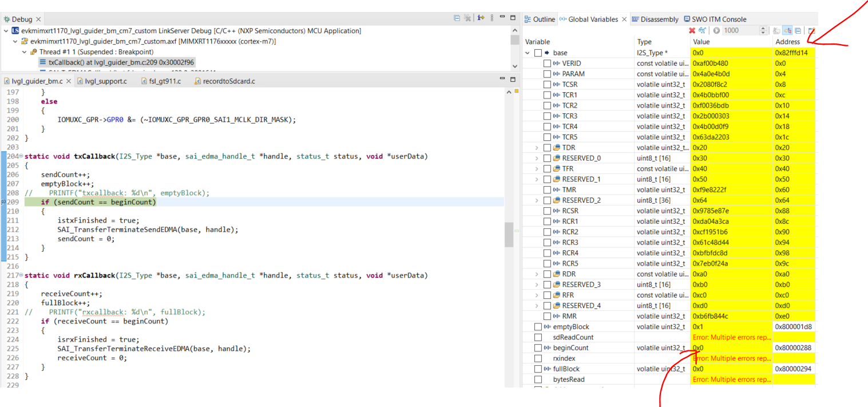Tick the beginCount variable checkbox

pyautogui.click(x=538, y=348)
